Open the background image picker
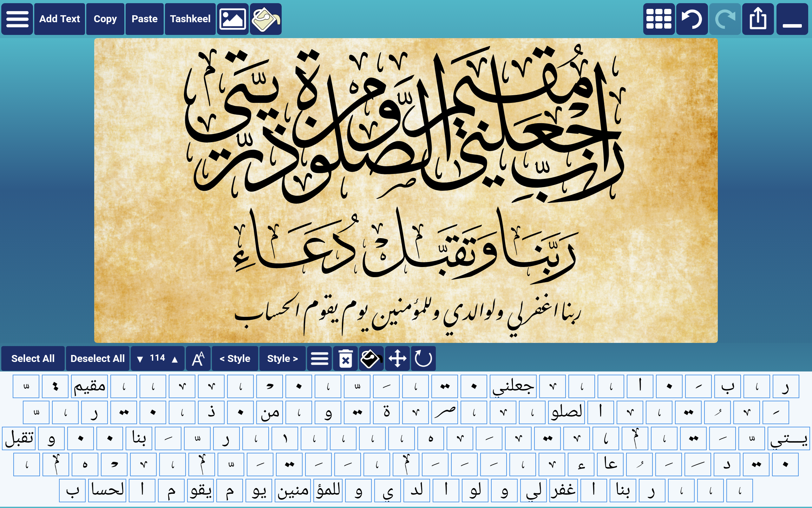The image size is (812, 508). (232, 19)
